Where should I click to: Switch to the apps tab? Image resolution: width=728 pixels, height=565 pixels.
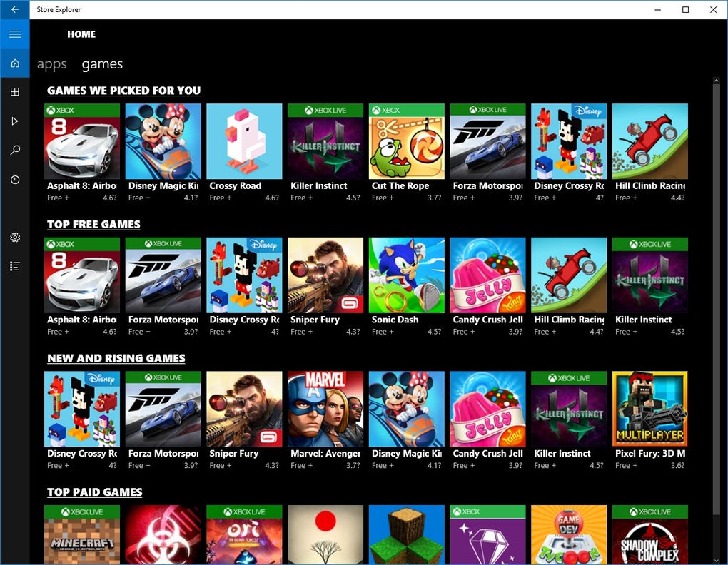pyautogui.click(x=51, y=63)
